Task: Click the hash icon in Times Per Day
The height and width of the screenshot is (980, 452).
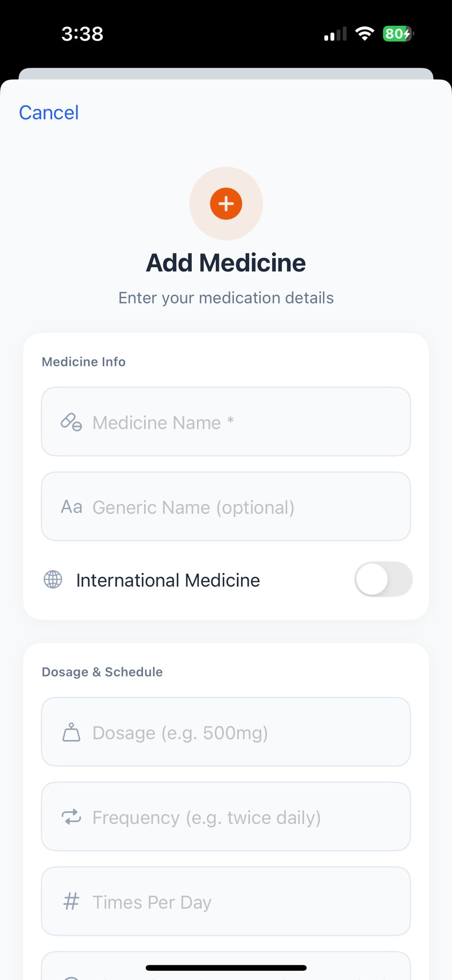Action: point(71,902)
